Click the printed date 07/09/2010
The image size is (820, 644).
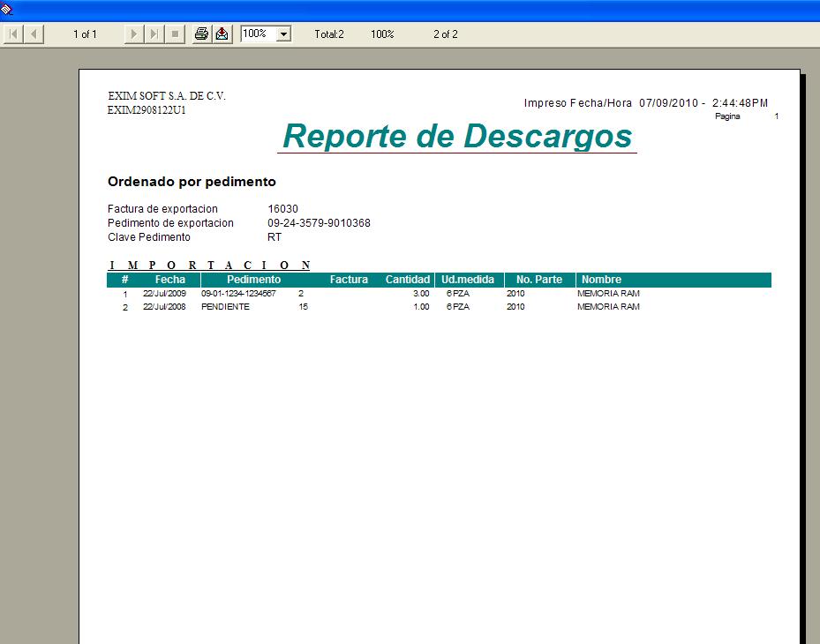[668, 103]
